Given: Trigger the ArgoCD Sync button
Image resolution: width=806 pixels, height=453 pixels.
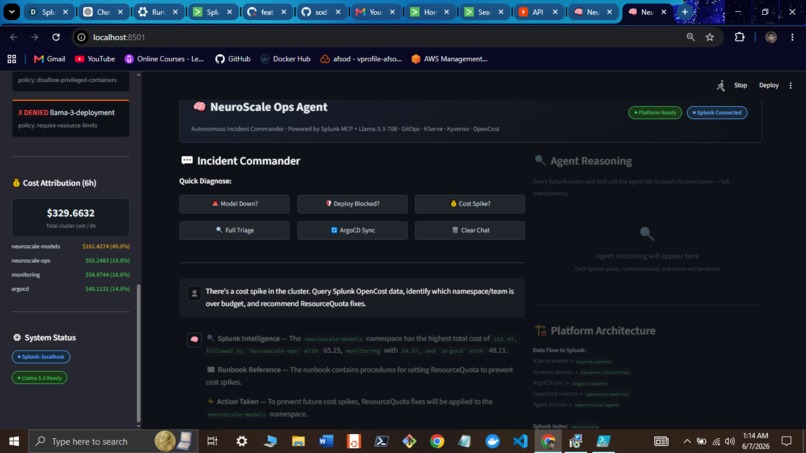Looking at the screenshot, I should (352, 230).
